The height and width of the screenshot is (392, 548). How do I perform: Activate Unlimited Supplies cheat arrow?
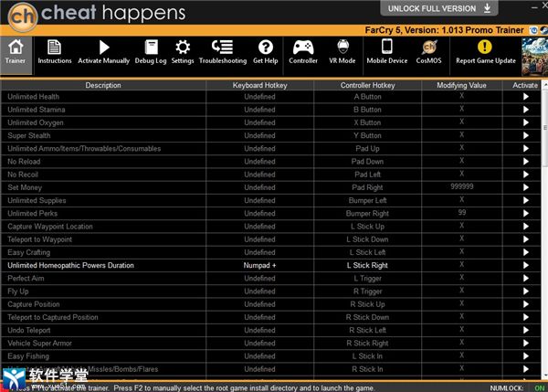tap(526, 200)
